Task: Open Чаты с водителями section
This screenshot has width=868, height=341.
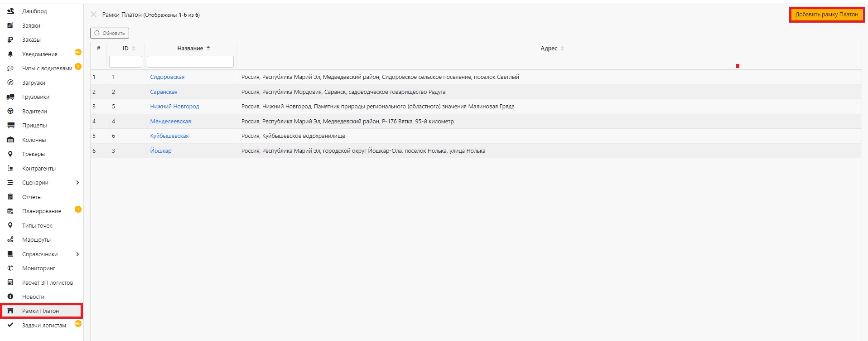Action: [47, 68]
